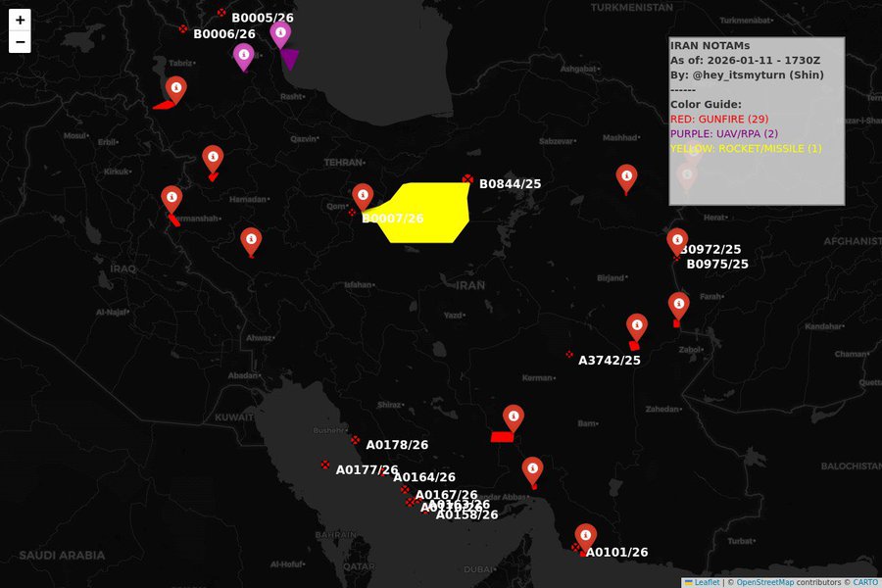Click the red pin above A3742/25 label
This screenshot has height=588, width=882.
point(637,327)
